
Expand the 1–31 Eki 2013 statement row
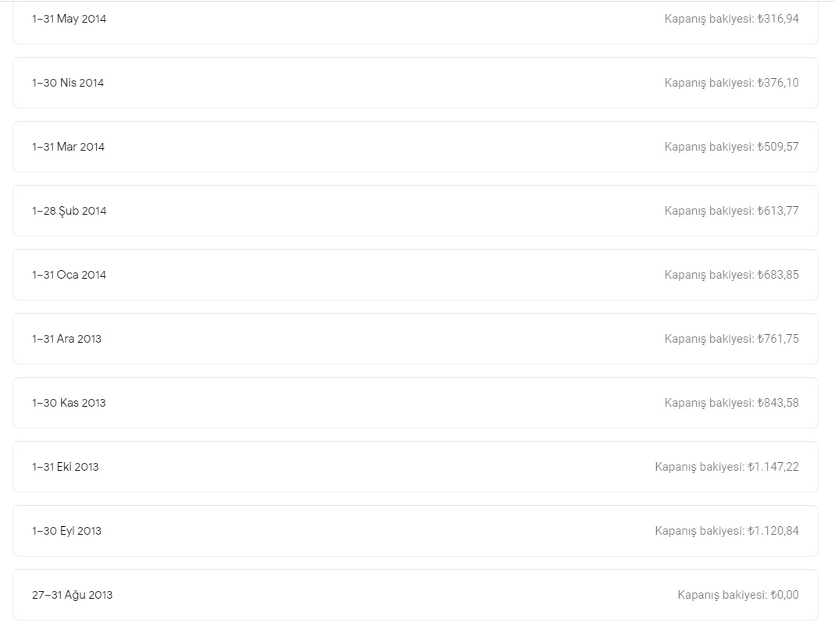tap(416, 467)
